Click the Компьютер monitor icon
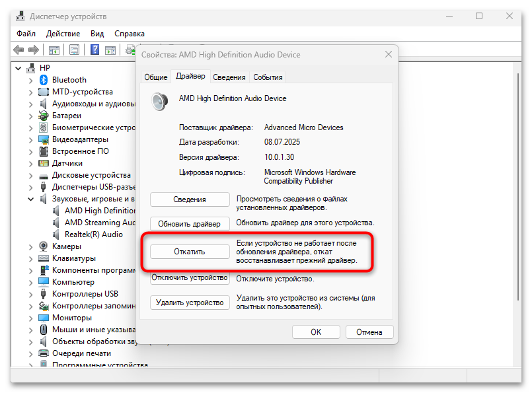 coord(44,282)
